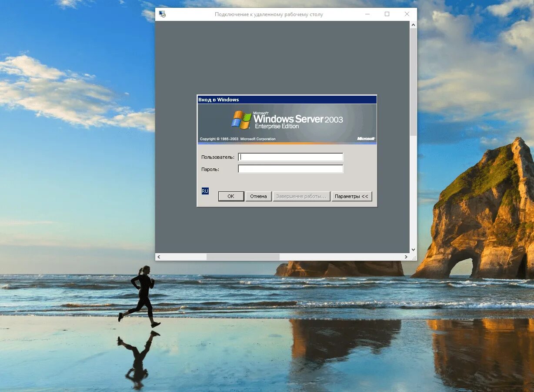The image size is (534, 392).
Task: Click the vertical scrollbar down arrow
Action: [413, 250]
